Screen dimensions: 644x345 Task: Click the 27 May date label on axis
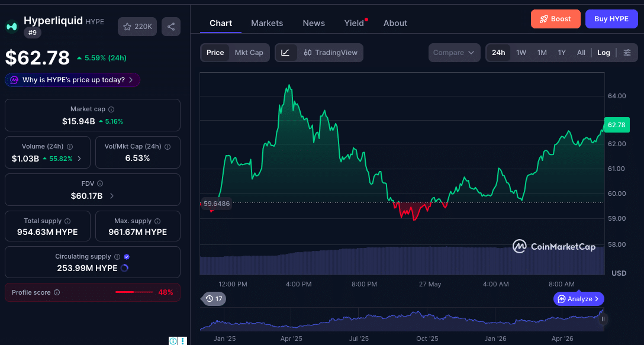[430, 284]
